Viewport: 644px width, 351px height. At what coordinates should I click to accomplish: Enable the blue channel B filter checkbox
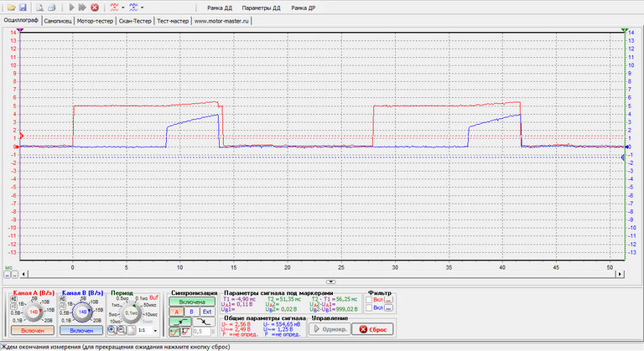click(x=369, y=308)
